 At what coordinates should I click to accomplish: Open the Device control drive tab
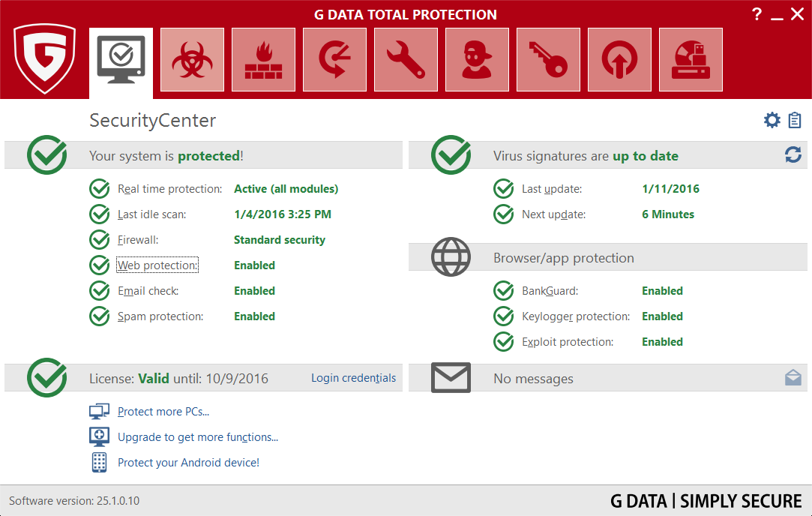[691, 59]
